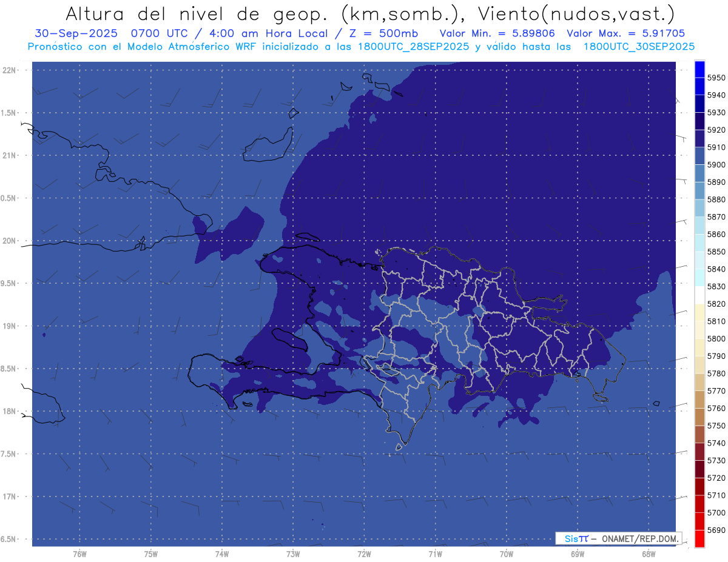This screenshot has height=562, width=728.
Task: Click "Valor Max. = 5.91705" text
Action: pyautogui.click(x=626, y=33)
